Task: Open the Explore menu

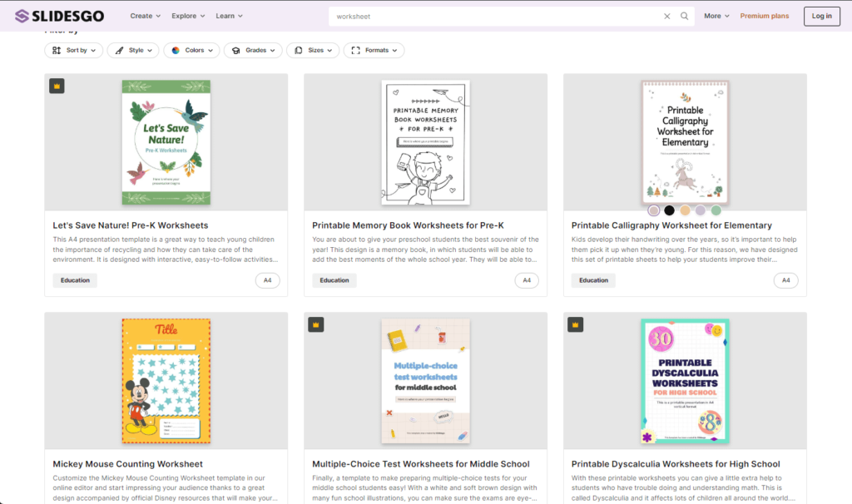Action: click(x=188, y=16)
